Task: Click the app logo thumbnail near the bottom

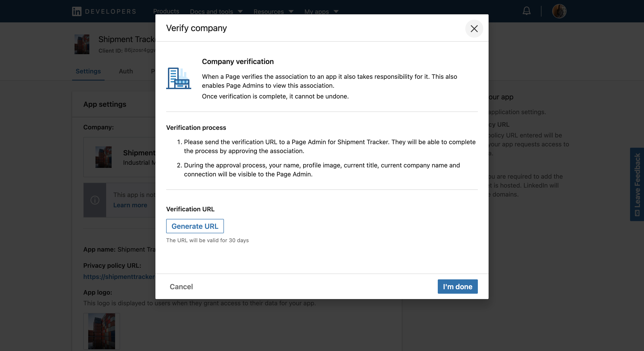Action: (101, 331)
